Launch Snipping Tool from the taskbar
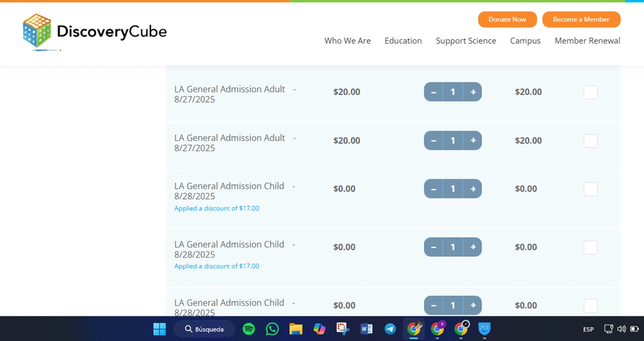The width and height of the screenshot is (644, 341). point(343,329)
